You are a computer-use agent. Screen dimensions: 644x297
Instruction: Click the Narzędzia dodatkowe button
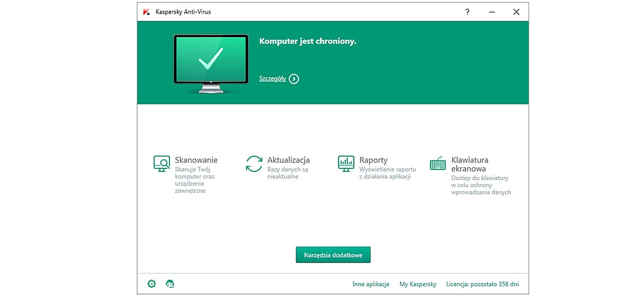click(x=333, y=255)
